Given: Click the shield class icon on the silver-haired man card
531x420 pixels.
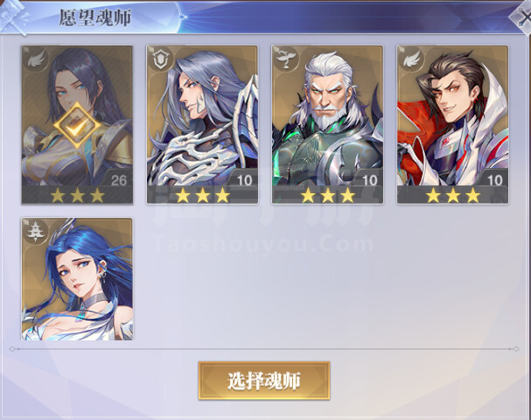Looking at the screenshot, I should [x=161, y=59].
